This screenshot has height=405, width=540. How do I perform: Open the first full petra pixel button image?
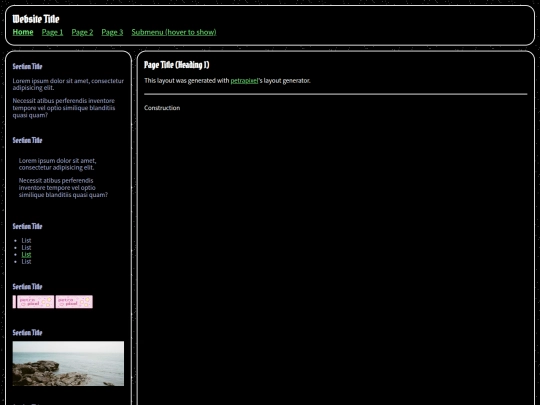[35, 302]
